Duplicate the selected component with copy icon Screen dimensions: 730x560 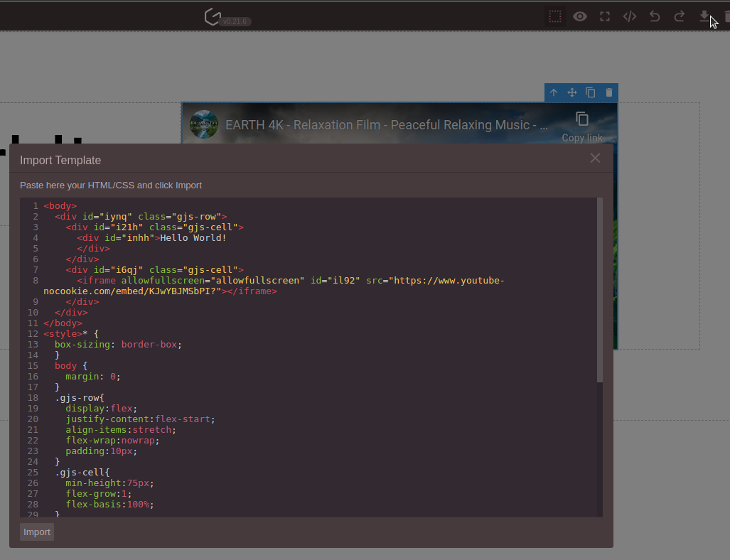click(x=590, y=92)
